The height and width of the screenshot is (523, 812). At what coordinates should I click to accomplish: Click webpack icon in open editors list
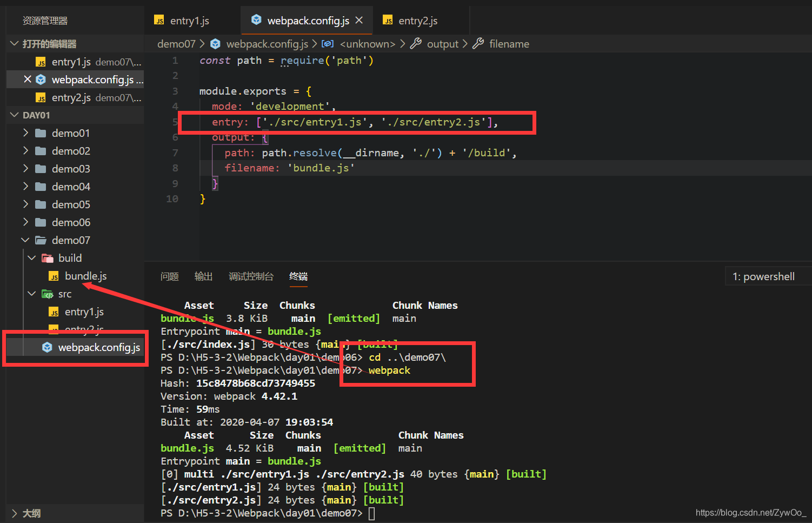pos(41,80)
